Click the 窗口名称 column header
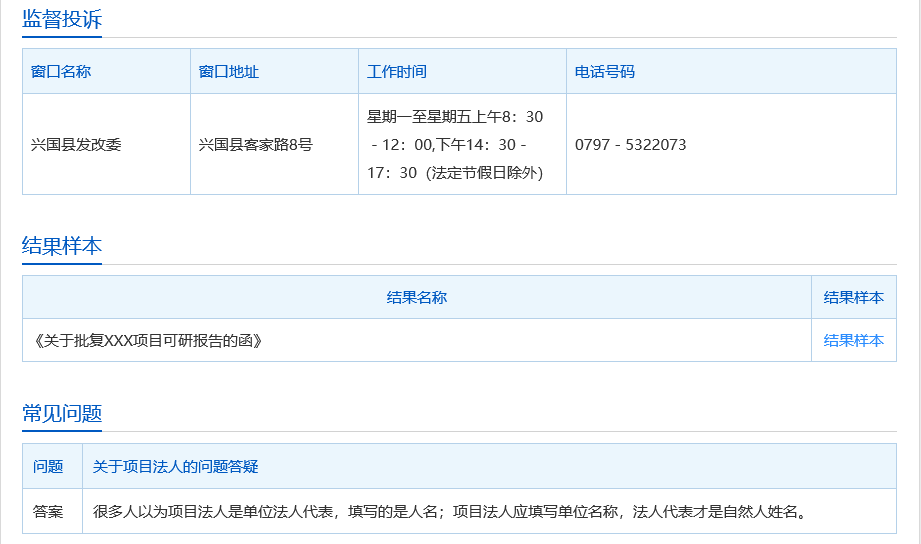The height and width of the screenshot is (544, 921). [61, 72]
